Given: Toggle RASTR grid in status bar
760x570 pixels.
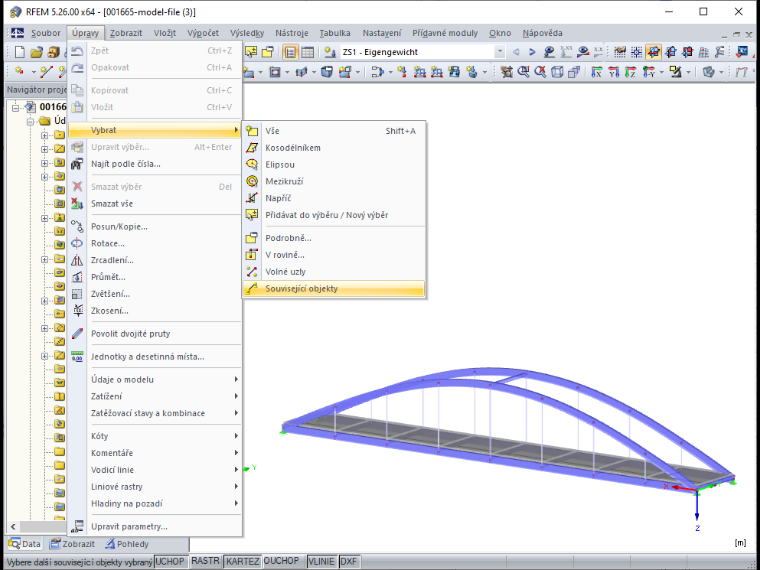Looking at the screenshot, I should coord(205,562).
